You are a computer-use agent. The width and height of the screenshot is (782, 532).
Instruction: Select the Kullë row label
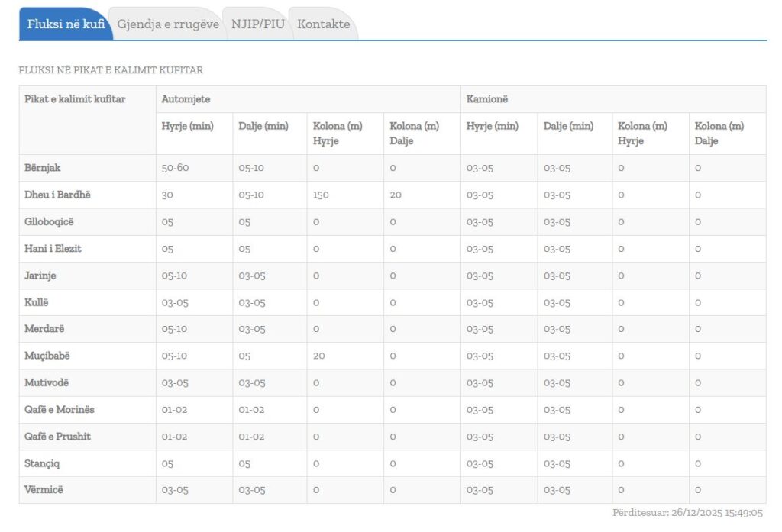point(37,302)
